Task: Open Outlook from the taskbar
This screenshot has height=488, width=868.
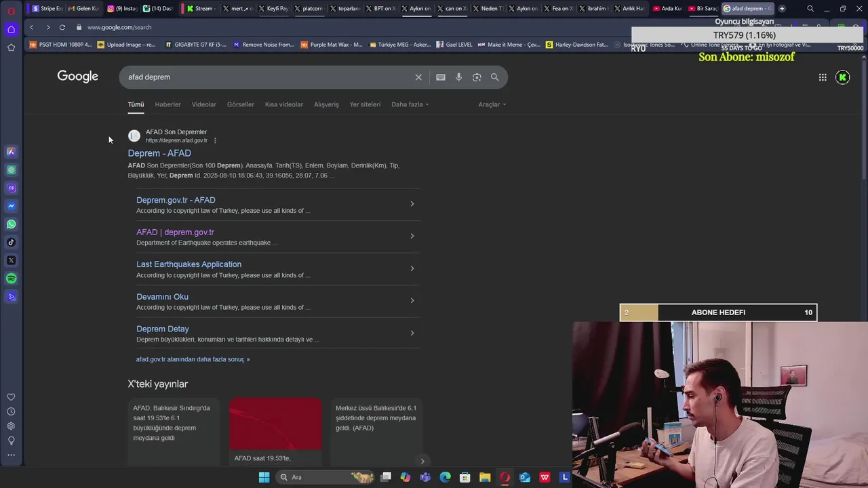Action: tap(525, 477)
